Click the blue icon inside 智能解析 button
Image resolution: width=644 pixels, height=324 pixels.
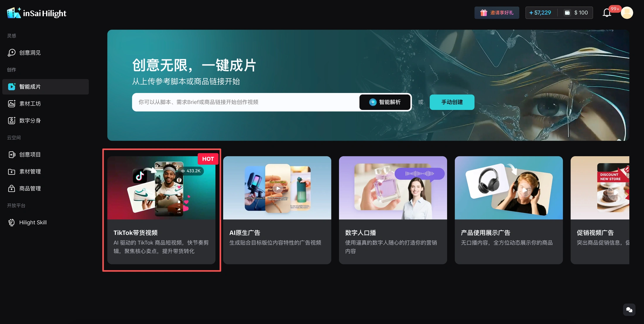pos(373,102)
